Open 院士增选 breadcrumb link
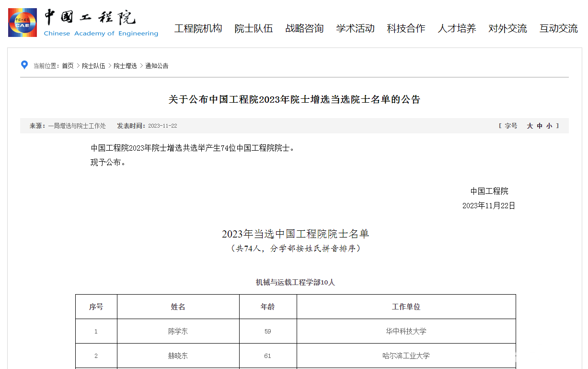This screenshot has height=369, width=588. [125, 66]
